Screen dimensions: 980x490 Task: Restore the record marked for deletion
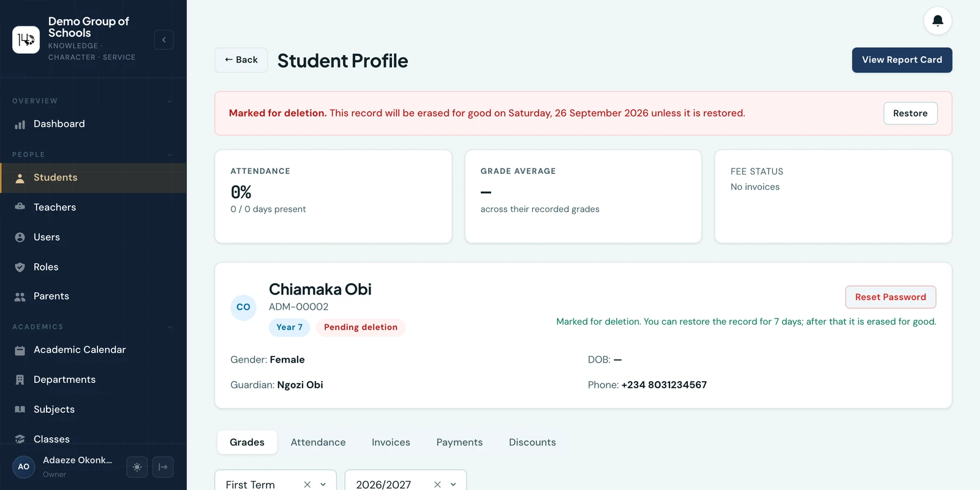pyautogui.click(x=910, y=113)
